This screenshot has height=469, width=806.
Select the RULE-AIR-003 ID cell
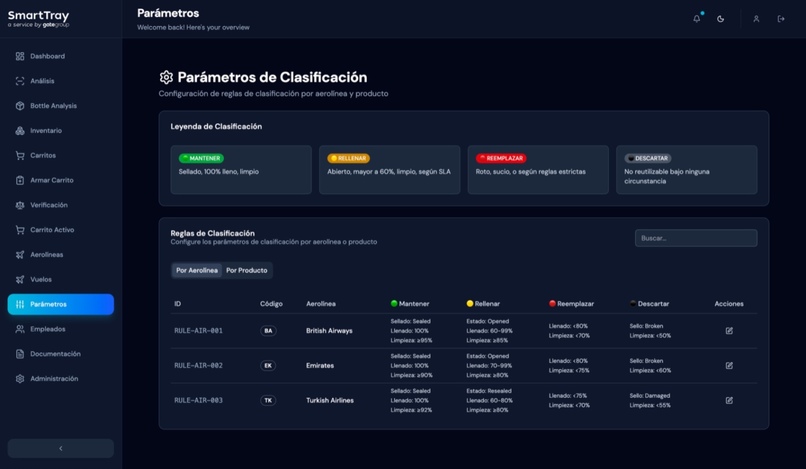[198, 400]
